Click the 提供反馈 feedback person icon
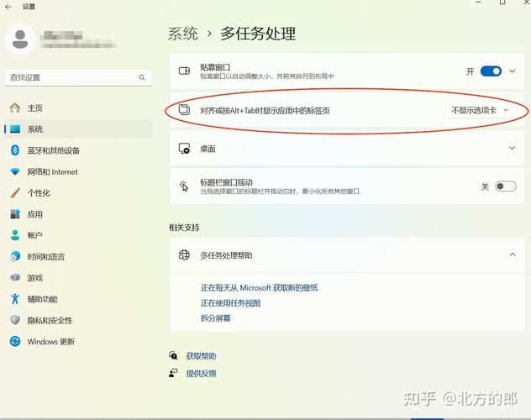Image resolution: width=531 pixels, height=420 pixels. 173,373
